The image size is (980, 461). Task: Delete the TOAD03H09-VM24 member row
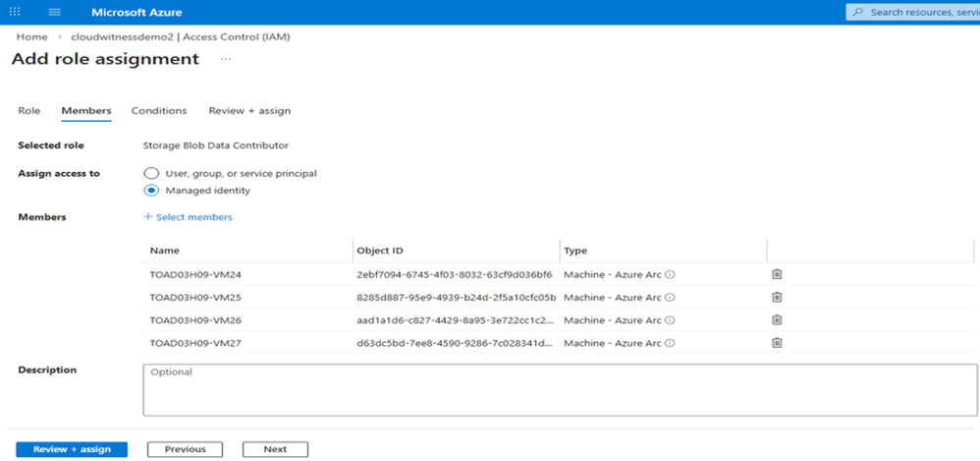pos(777,274)
